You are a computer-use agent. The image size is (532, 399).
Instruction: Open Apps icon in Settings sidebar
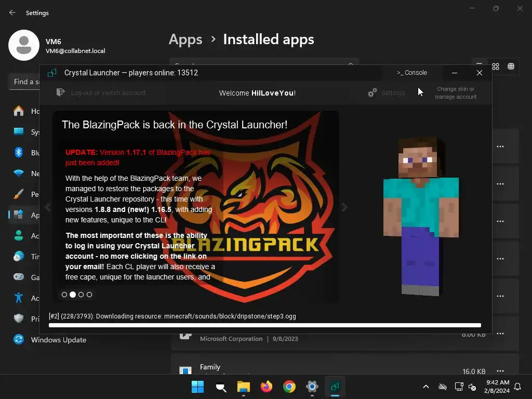(x=19, y=215)
